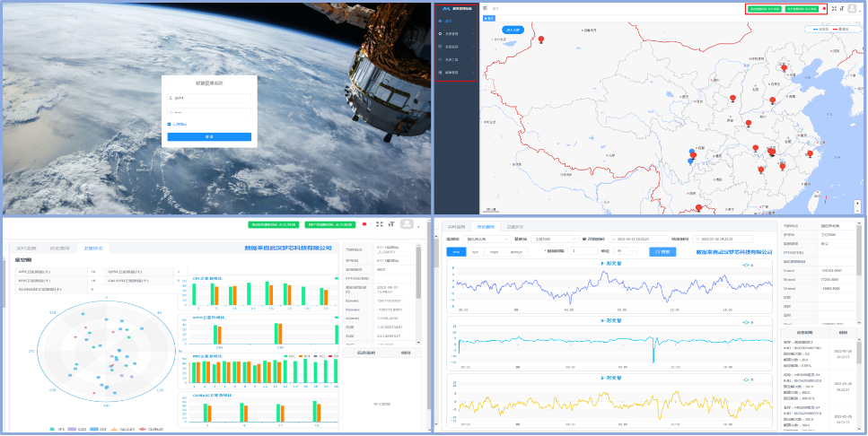The width and height of the screenshot is (868, 436).
Task: Select the axyz coordinate option
Action: click(x=516, y=251)
